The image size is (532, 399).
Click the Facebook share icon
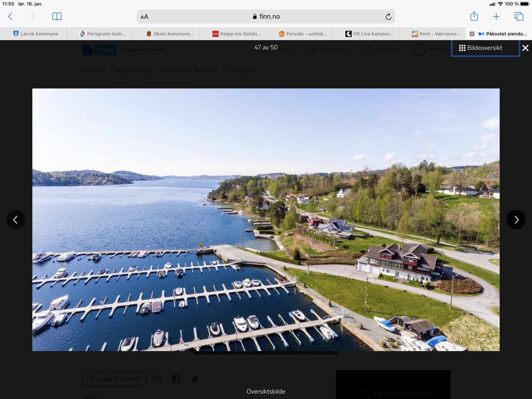tap(176, 379)
